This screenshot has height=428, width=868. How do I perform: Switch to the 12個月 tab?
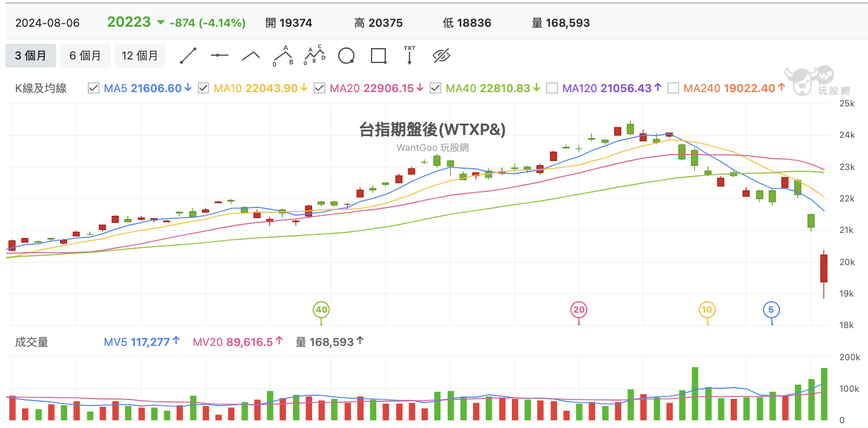[x=140, y=55]
